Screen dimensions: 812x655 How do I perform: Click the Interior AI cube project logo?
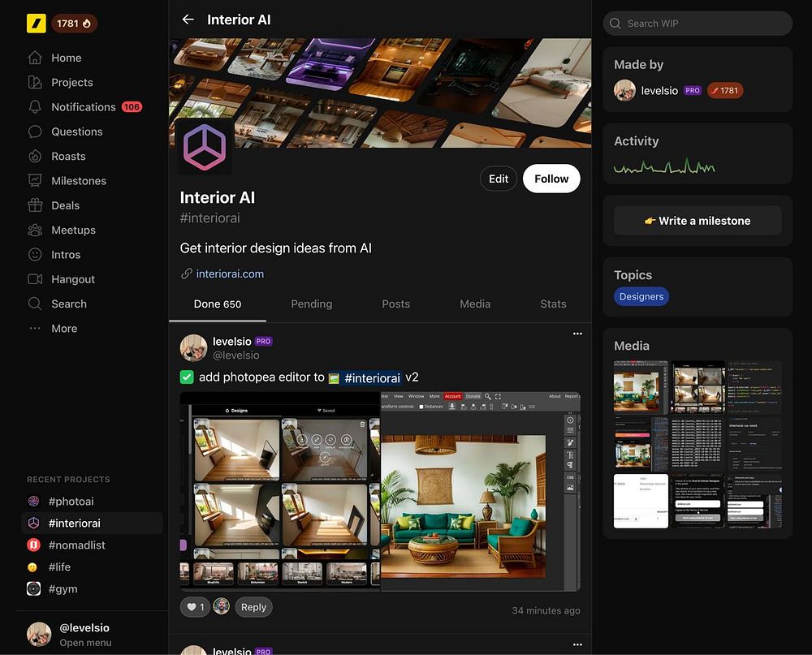tap(204, 147)
